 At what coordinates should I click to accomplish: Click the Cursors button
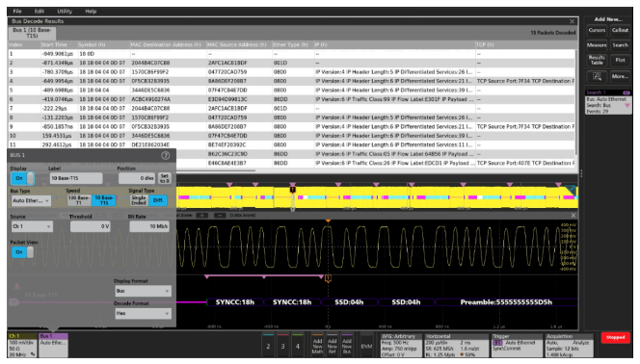pyautogui.click(x=597, y=30)
